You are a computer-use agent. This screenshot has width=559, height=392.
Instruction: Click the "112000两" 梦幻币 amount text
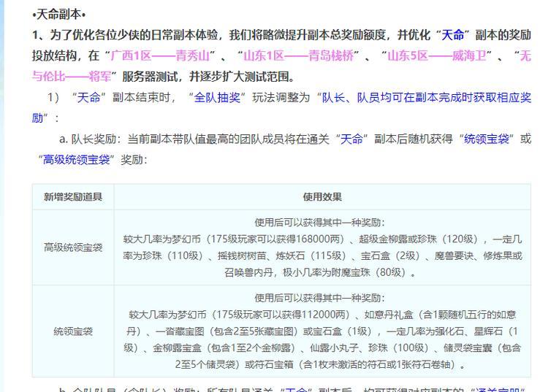pos(324,315)
